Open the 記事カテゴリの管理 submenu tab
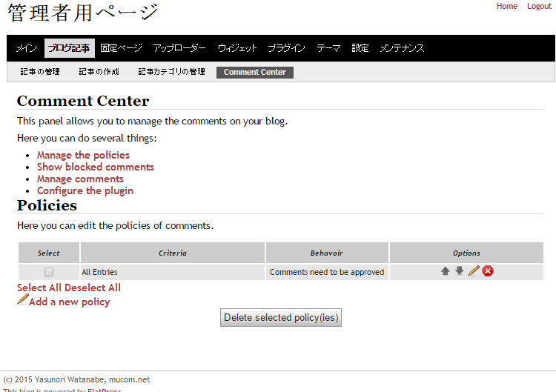The image size is (556, 392). (171, 72)
